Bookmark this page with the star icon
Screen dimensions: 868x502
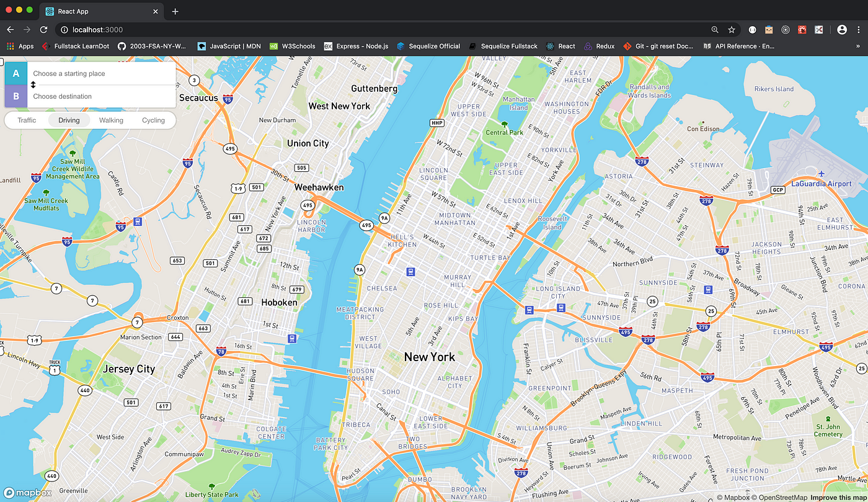[732, 29]
